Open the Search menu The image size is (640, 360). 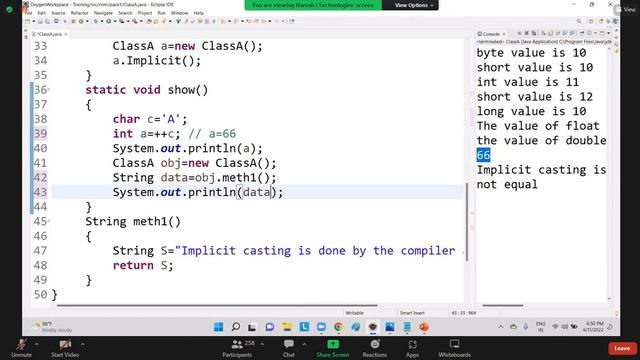(x=125, y=13)
